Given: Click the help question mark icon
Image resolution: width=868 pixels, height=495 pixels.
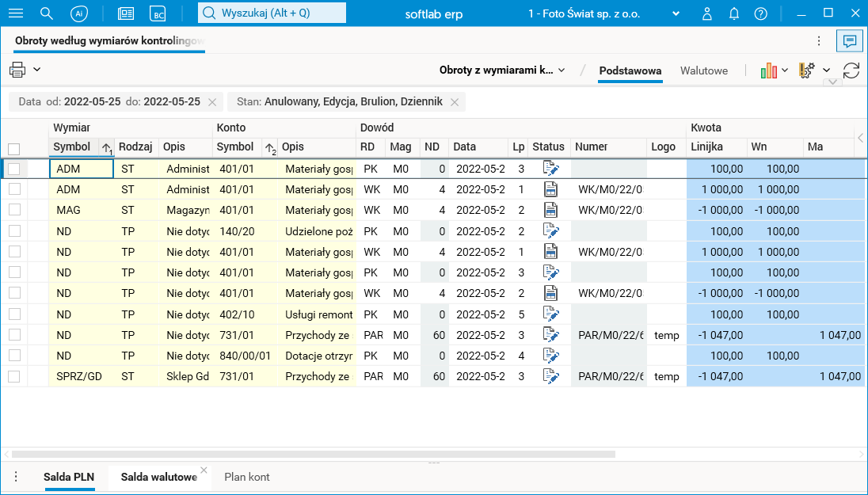Looking at the screenshot, I should pyautogui.click(x=760, y=13).
